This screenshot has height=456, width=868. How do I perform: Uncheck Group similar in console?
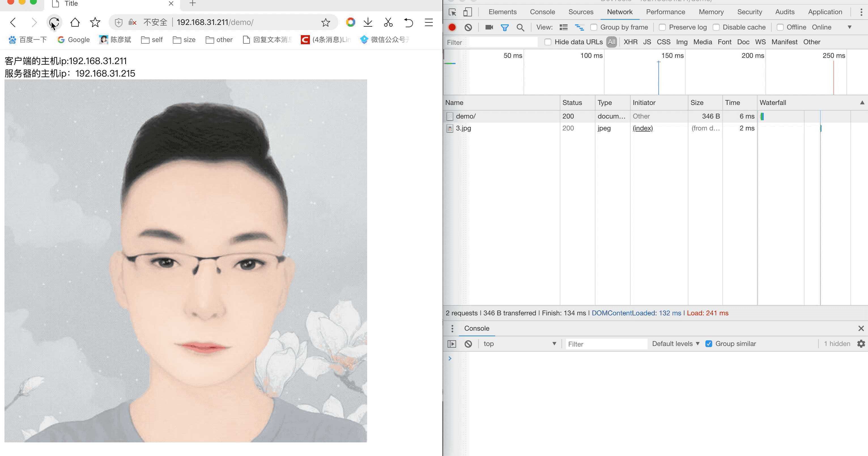click(x=709, y=344)
